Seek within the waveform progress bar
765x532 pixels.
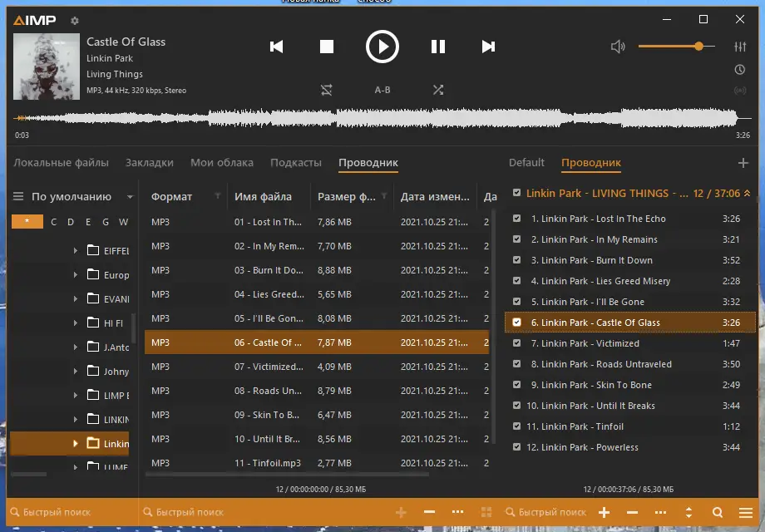pos(382,118)
